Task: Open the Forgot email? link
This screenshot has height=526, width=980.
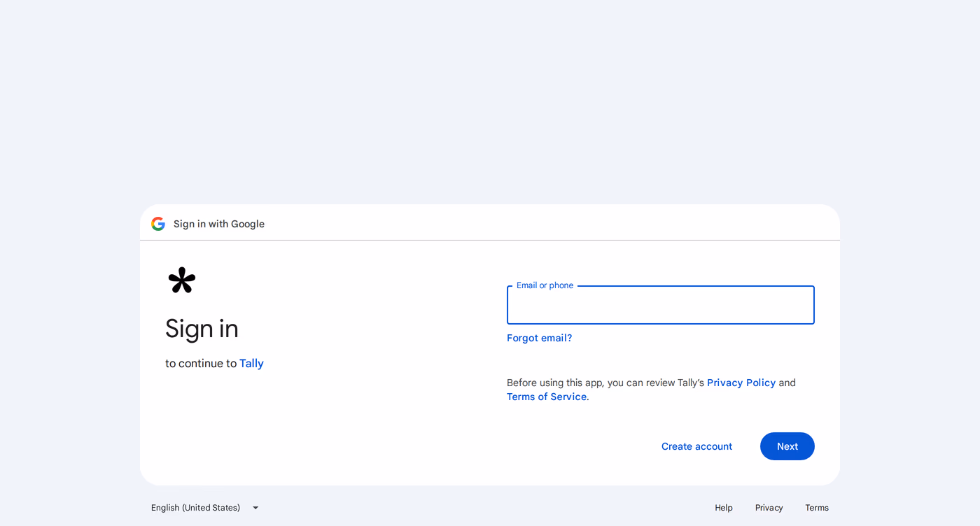Action: (539, 338)
